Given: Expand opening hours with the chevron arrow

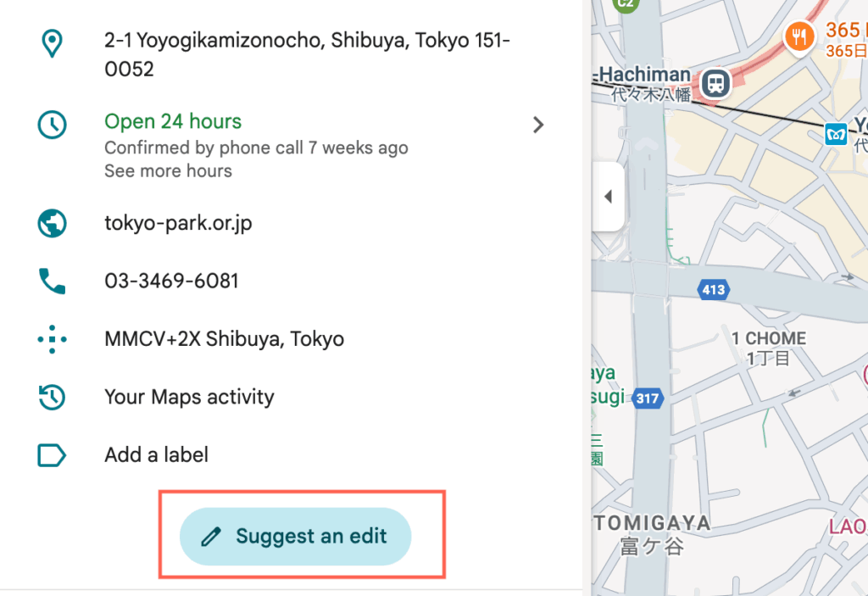Looking at the screenshot, I should [537, 125].
